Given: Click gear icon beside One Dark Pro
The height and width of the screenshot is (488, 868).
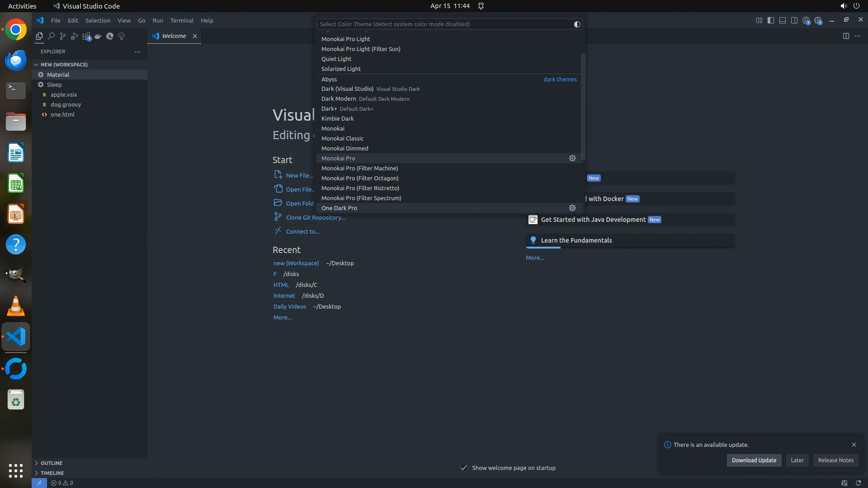Looking at the screenshot, I should point(572,208).
